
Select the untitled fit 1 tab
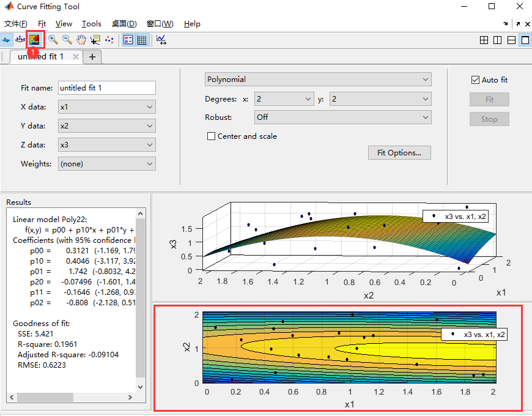41,57
